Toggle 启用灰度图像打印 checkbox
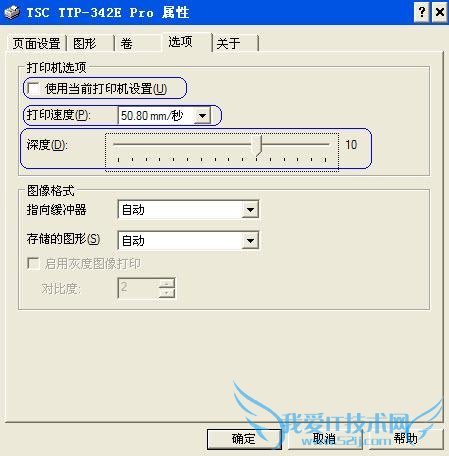Viewport: 449px width, 456px height. point(33,263)
